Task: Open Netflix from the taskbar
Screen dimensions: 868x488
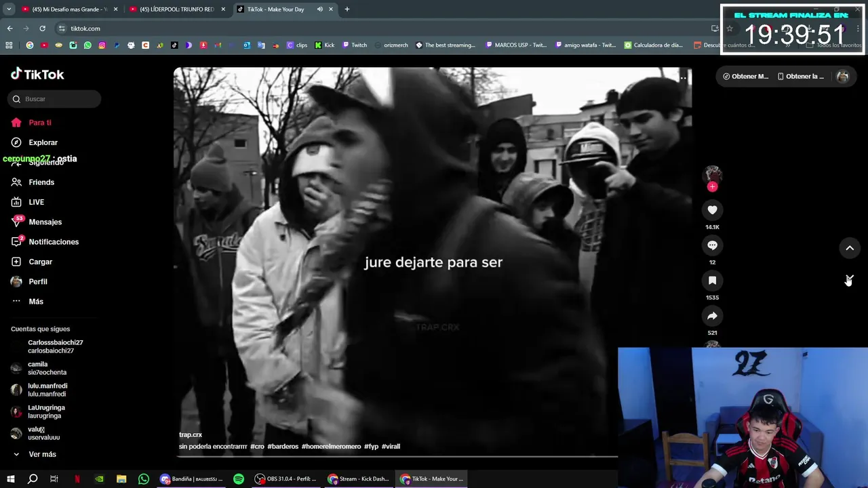Action: [x=77, y=479]
